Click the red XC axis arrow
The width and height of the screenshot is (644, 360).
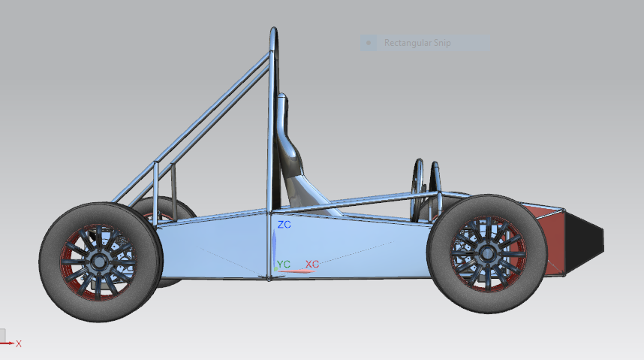(x=296, y=271)
